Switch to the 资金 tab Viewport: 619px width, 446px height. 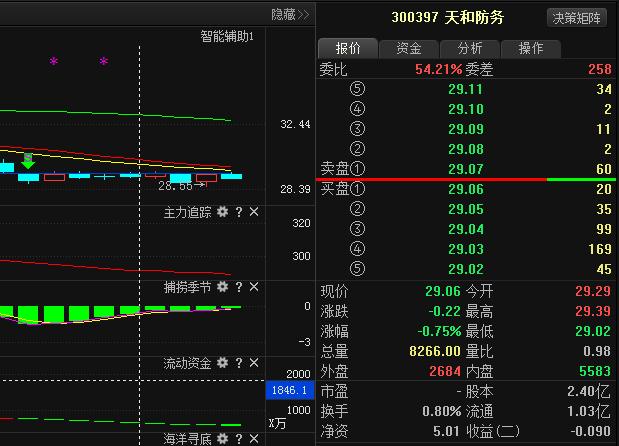coord(409,49)
